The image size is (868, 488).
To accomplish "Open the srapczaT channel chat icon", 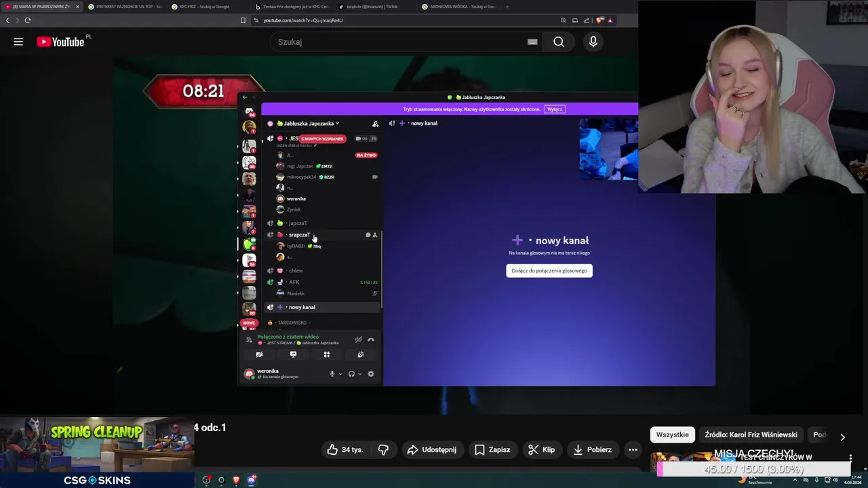I will coord(368,235).
